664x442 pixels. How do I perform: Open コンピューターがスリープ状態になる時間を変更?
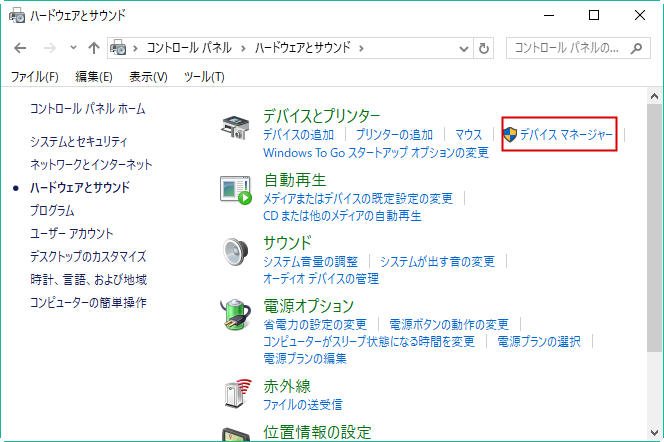tap(369, 341)
